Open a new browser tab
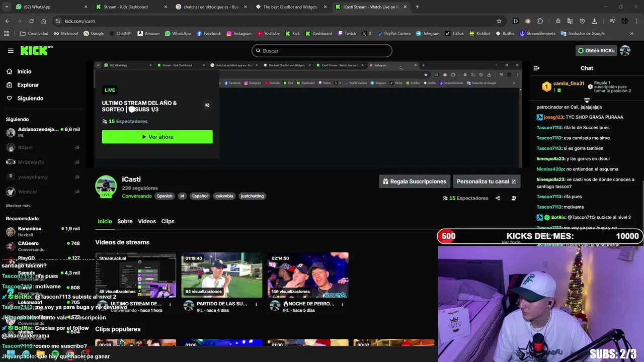Viewport: 644px width, 362px height. 417,7
